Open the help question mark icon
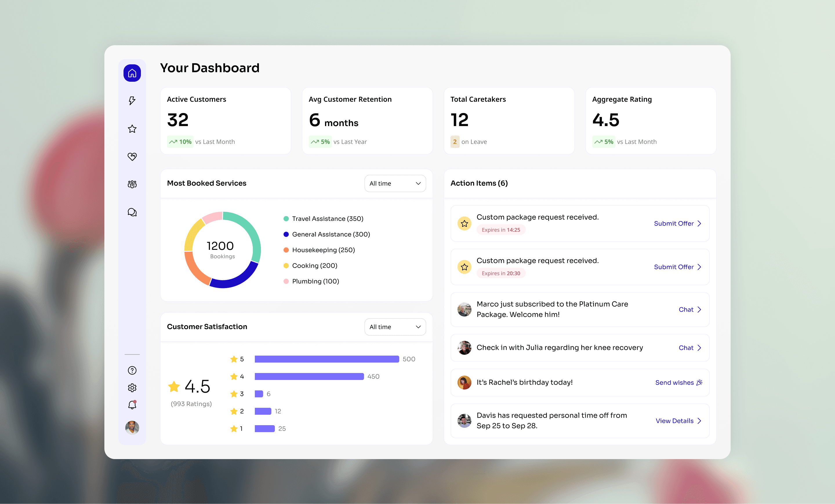835x504 pixels. 132,370
